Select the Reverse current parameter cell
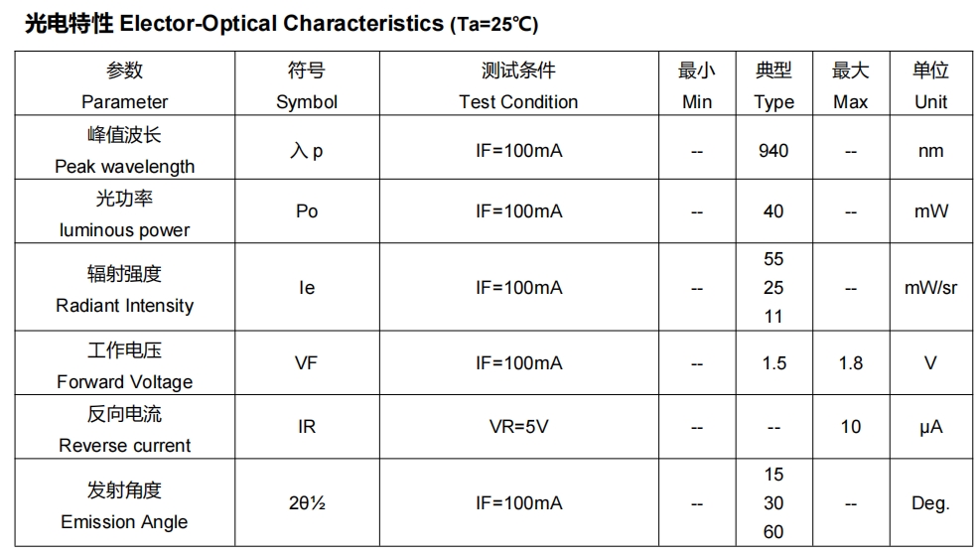 [x=125, y=427]
